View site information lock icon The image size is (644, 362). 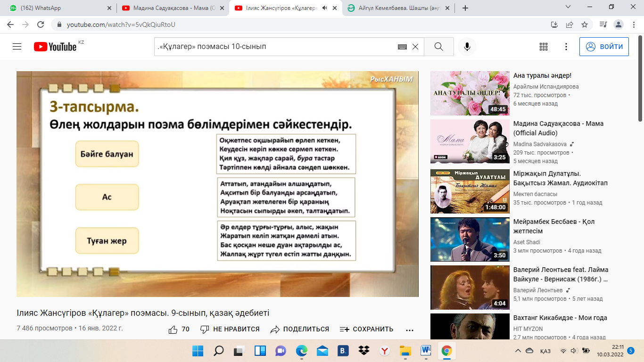coord(59,25)
